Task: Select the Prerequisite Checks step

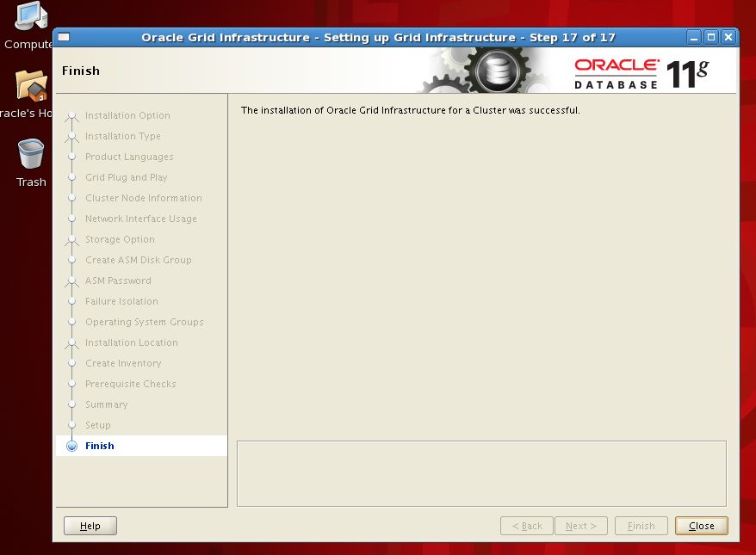Action: (130, 384)
